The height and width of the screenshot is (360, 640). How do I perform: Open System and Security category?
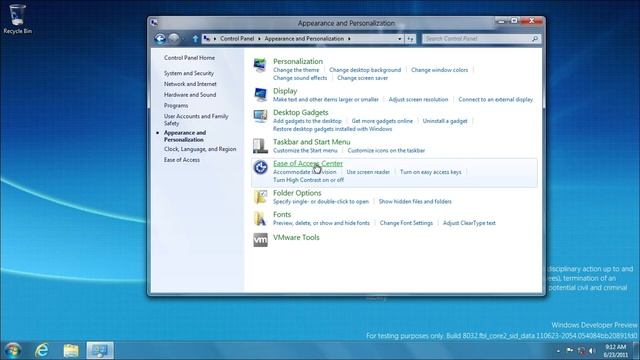[x=189, y=73]
